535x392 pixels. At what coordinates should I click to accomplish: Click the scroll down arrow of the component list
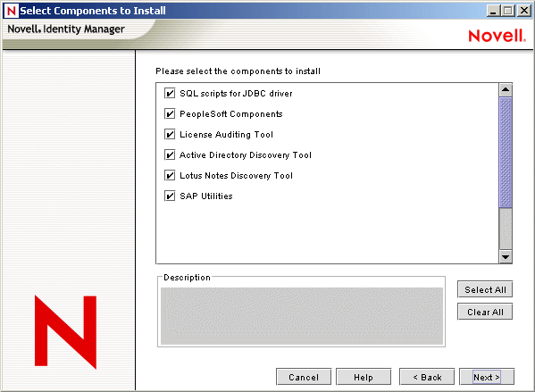pos(506,256)
